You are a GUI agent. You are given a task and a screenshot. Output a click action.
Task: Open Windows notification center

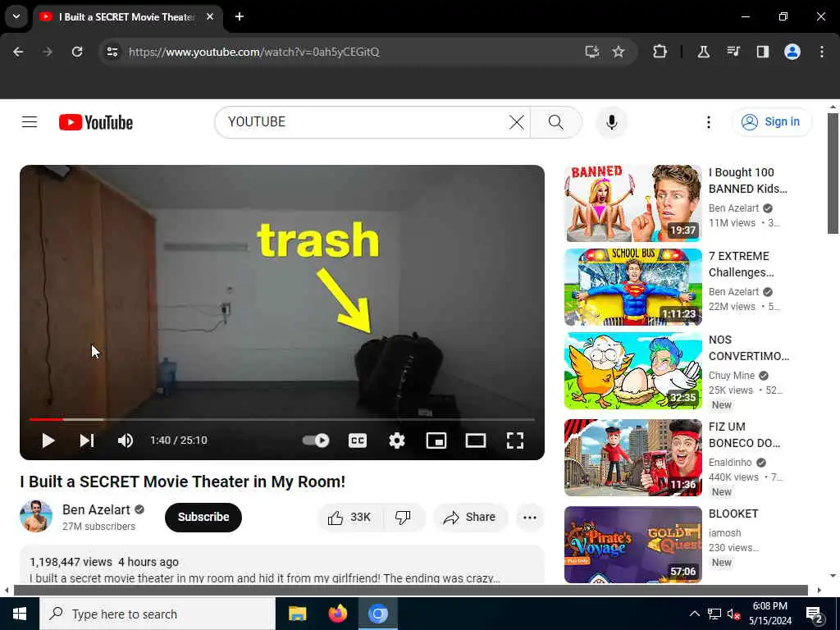pos(815,614)
